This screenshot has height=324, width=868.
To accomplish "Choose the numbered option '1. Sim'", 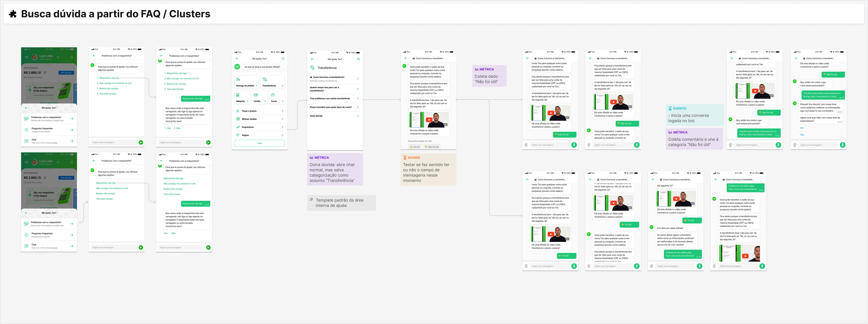I will point(168,128).
